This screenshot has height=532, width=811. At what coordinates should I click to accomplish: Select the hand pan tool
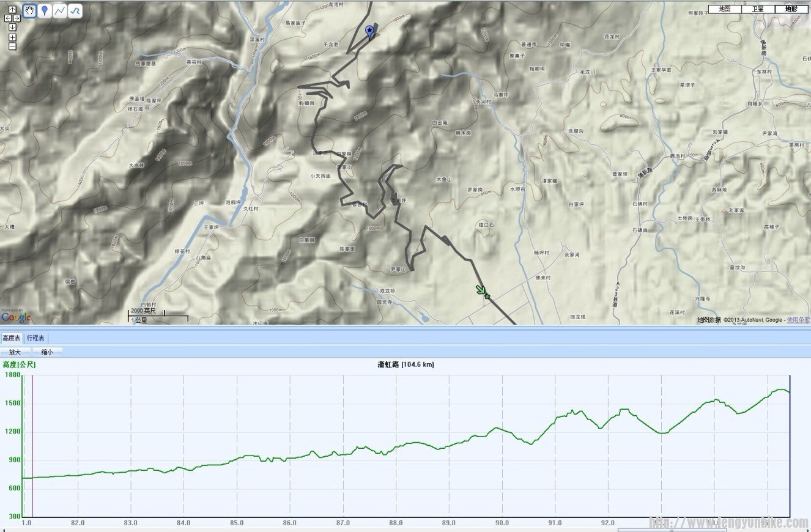tap(29, 11)
